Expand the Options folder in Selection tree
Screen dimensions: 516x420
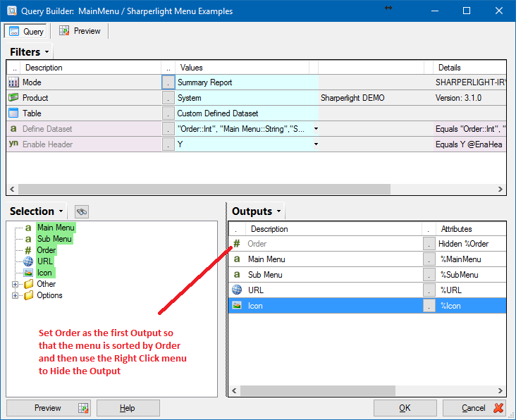15,295
